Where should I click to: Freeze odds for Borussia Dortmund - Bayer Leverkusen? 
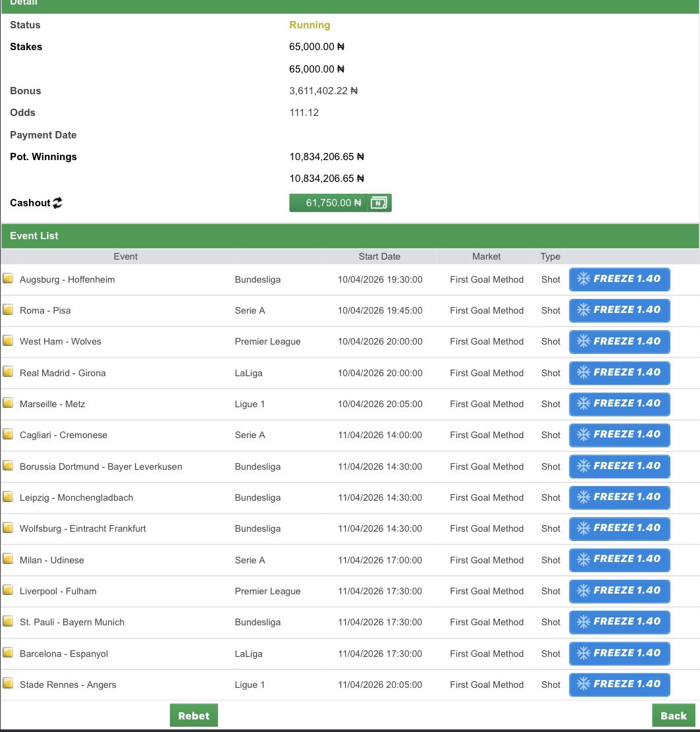(620, 466)
